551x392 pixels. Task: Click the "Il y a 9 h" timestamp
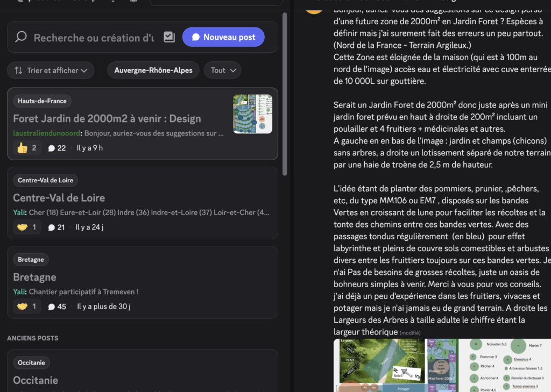click(90, 148)
